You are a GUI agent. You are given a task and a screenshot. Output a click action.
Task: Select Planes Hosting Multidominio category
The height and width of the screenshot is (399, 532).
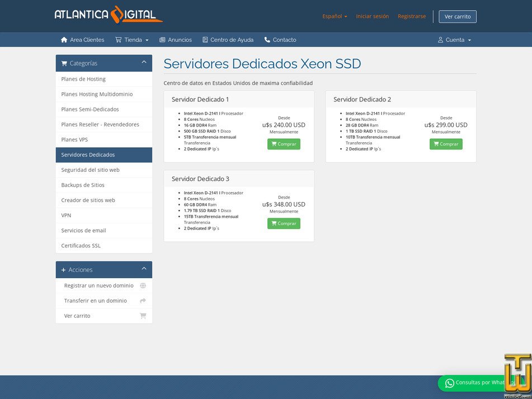click(x=104, y=95)
